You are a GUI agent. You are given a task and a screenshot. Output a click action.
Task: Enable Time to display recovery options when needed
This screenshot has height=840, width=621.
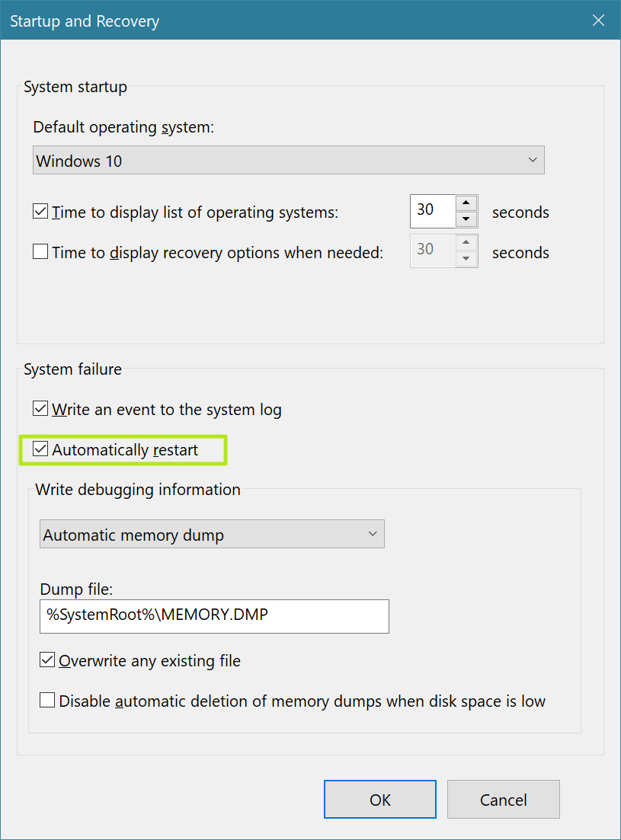pos(40,251)
